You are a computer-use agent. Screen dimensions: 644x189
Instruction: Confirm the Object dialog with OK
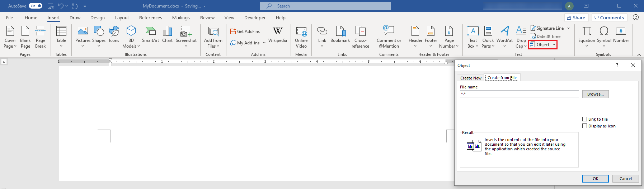point(596,179)
